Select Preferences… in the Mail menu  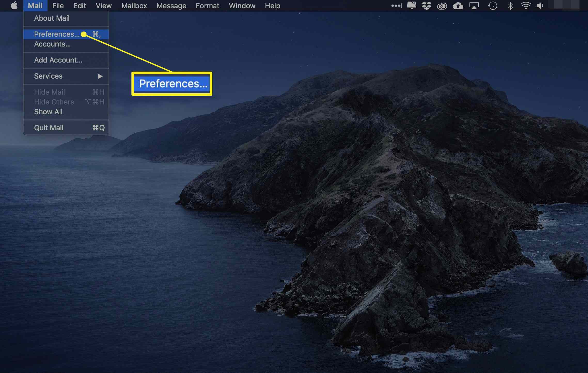pos(66,34)
